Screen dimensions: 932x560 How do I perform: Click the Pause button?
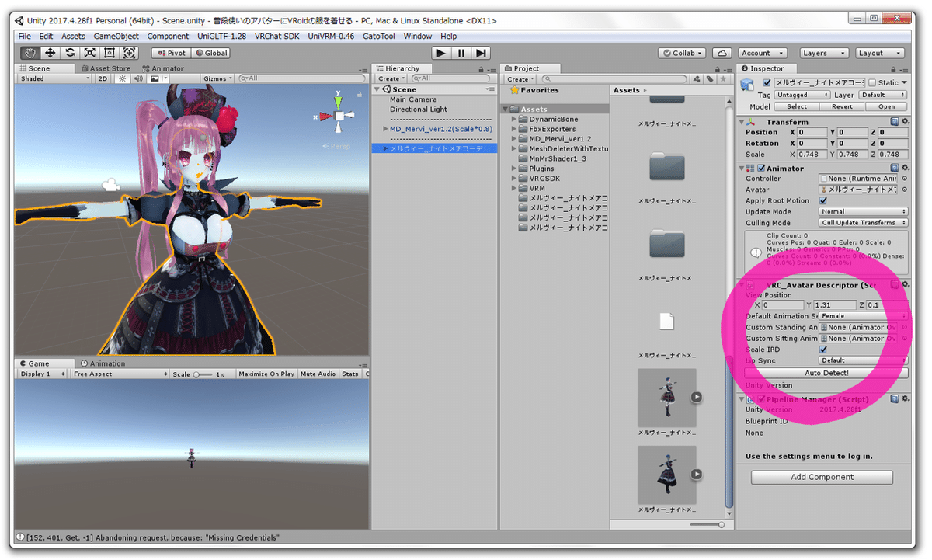click(x=461, y=53)
